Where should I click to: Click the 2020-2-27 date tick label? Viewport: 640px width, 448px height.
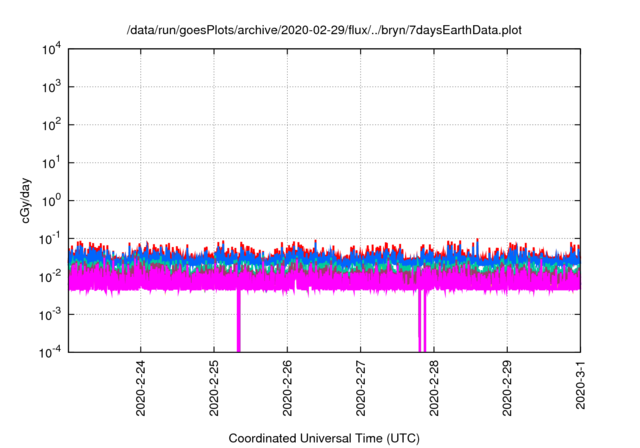360,388
